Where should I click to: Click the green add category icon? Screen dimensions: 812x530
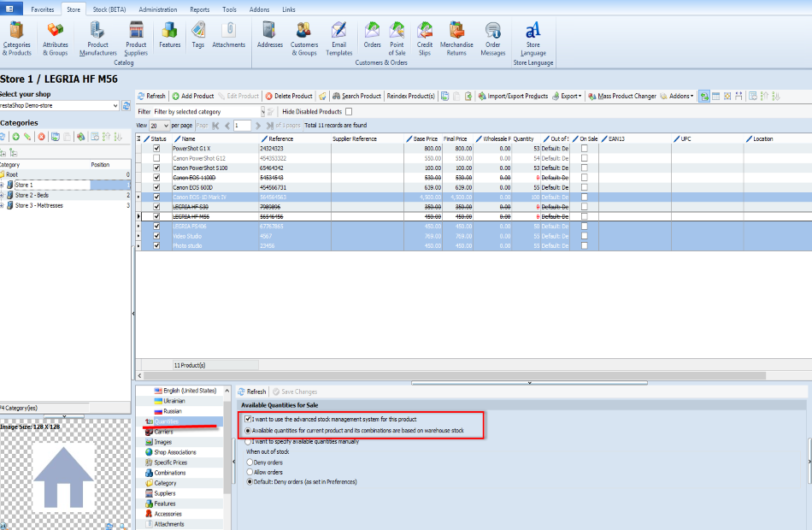click(x=16, y=137)
